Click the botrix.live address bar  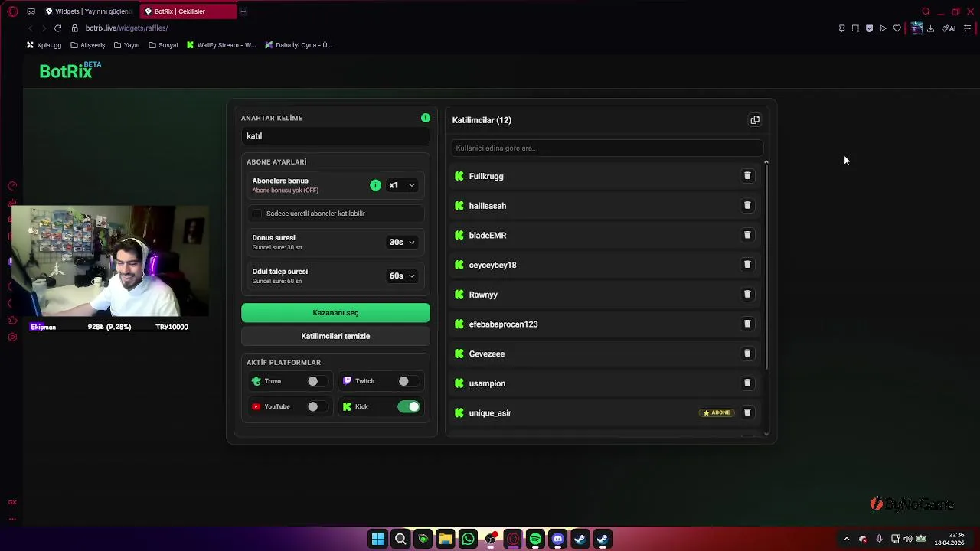point(126,28)
